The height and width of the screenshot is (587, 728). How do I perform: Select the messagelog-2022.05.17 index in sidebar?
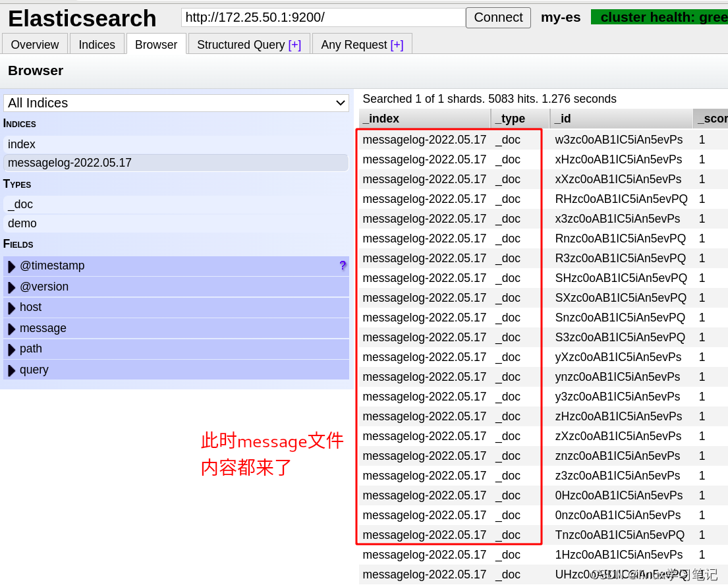(175, 163)
